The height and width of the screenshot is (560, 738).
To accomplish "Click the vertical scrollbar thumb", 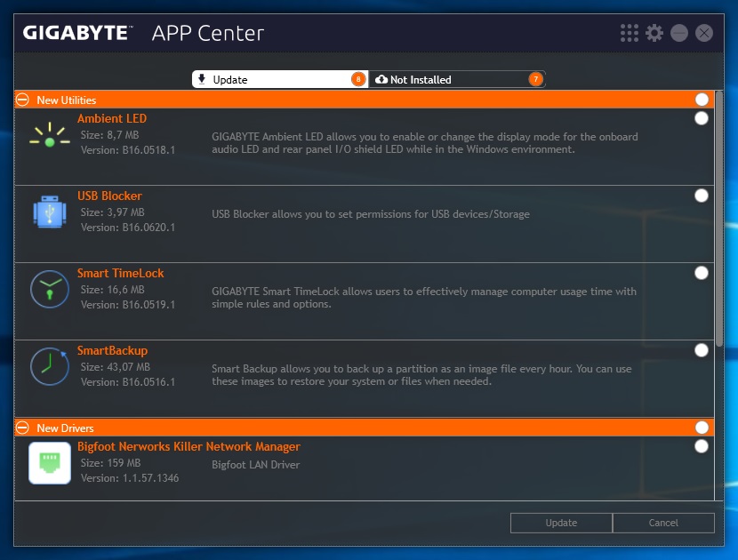I will pyautogui.click(x=718, y=219).
